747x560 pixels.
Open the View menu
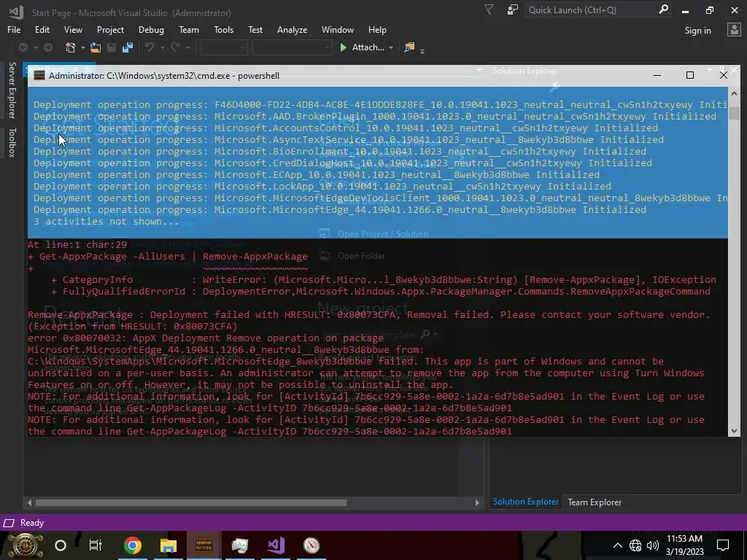point(73,29)
